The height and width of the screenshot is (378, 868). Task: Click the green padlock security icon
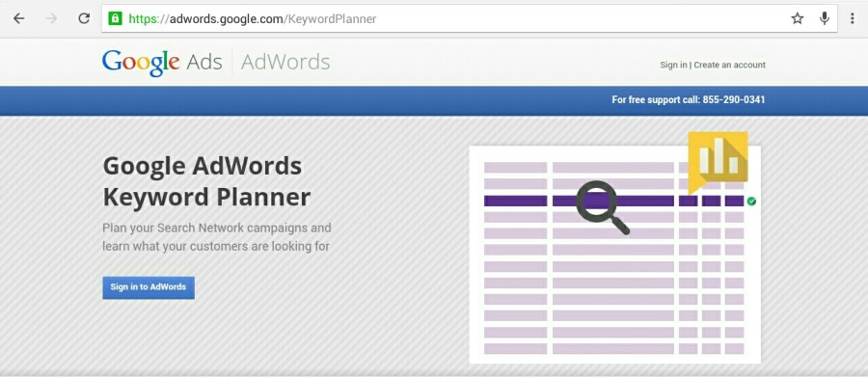tap(115, 18)
